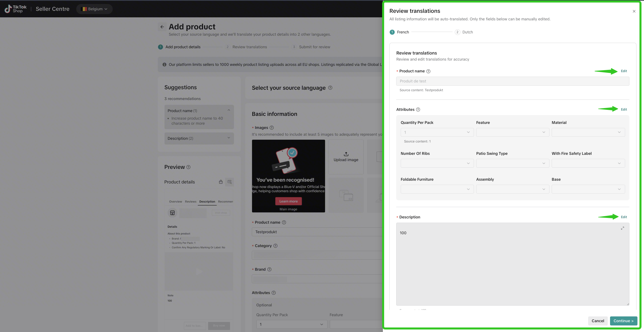This screenshot has width=644, height=332.
Task: Open Product name help icon in translation panel
Action: [x=428, y=71]
